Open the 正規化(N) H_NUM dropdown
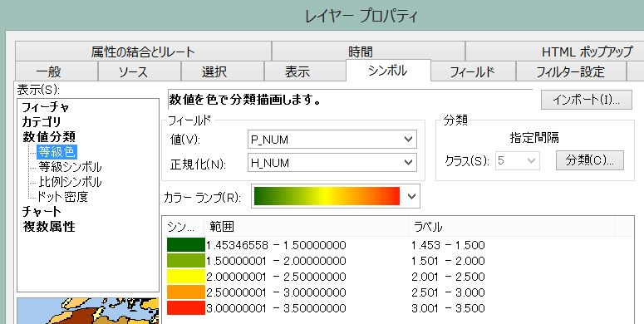Image resolution: width=644 pixels, height=324 pixels. click(x=332, y=163)
